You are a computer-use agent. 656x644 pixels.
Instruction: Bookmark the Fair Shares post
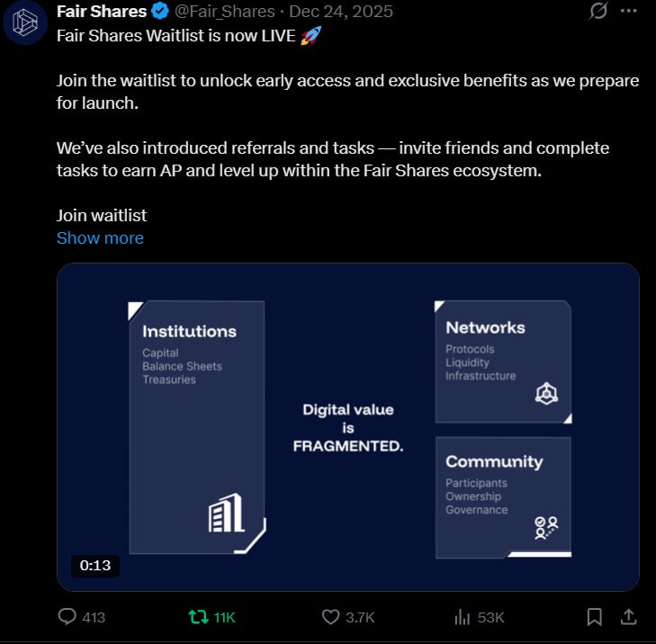tap(595, 617)
